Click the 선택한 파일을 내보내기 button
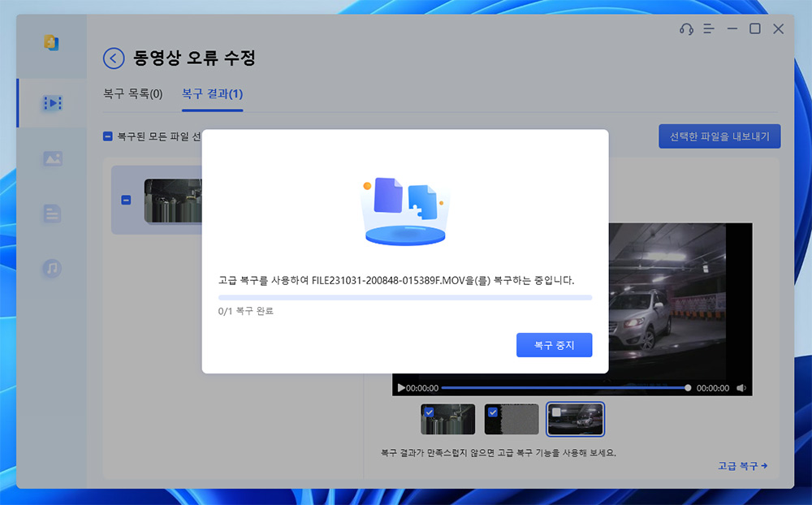This screenshot has height=505, width=812. 719,136
